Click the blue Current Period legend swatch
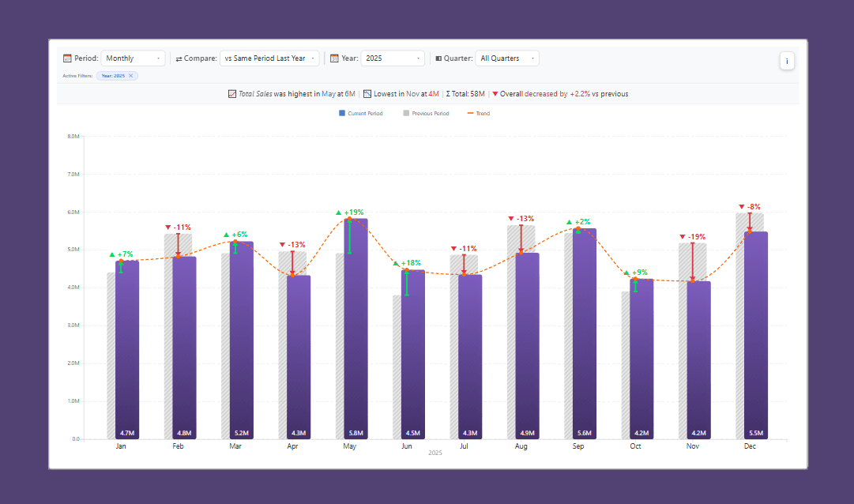This screenshot has width=854, height=504. (342, 113)
